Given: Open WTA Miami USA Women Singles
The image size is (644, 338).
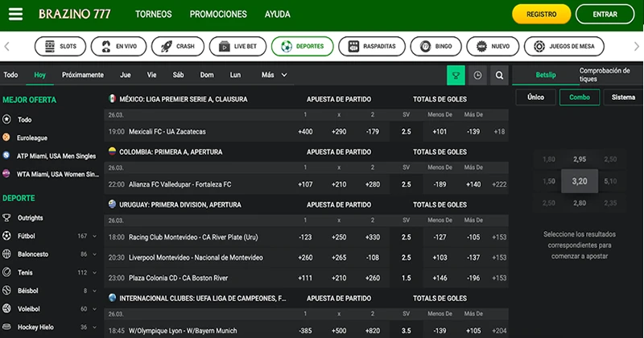Looking at the screenshot, I should 57,174.
